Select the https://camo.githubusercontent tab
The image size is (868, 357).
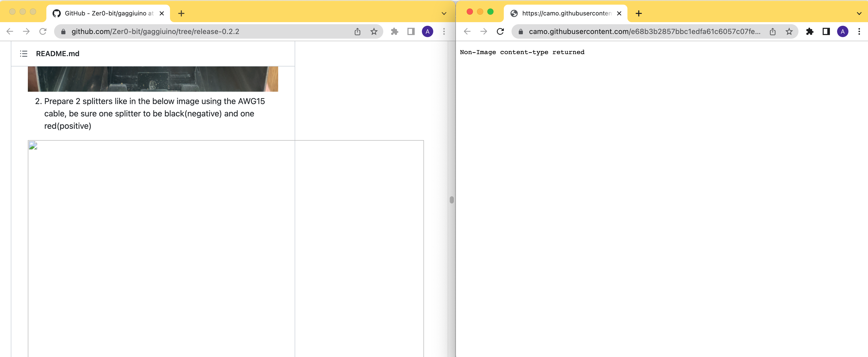[x=565, y=13]
